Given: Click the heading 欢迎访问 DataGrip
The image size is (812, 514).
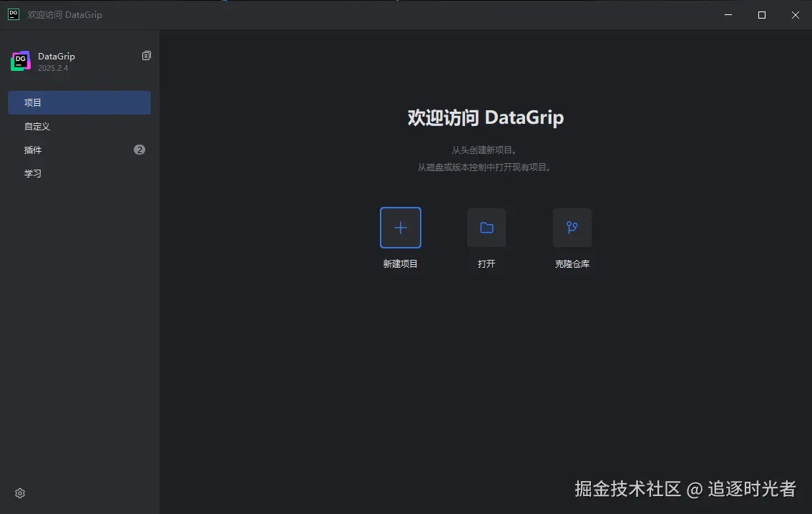Looking at the screenshot, I should tap(486, 117).
